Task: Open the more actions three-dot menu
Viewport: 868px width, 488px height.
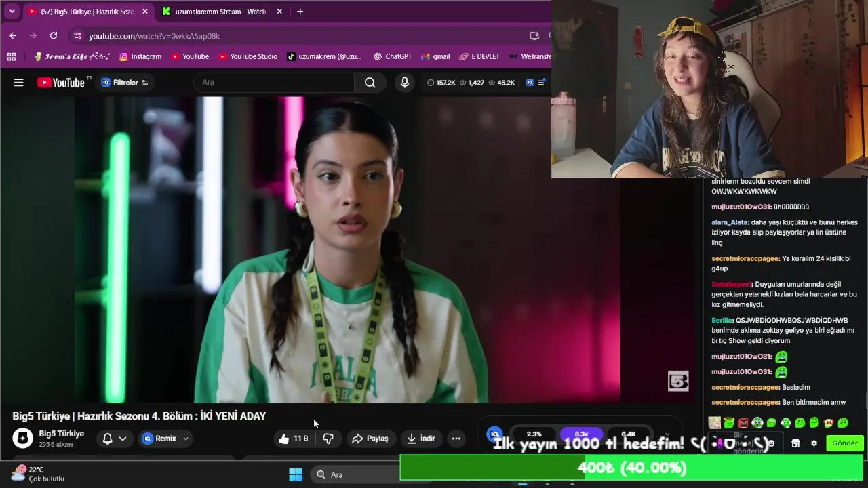Action: [x=456, y=439]
